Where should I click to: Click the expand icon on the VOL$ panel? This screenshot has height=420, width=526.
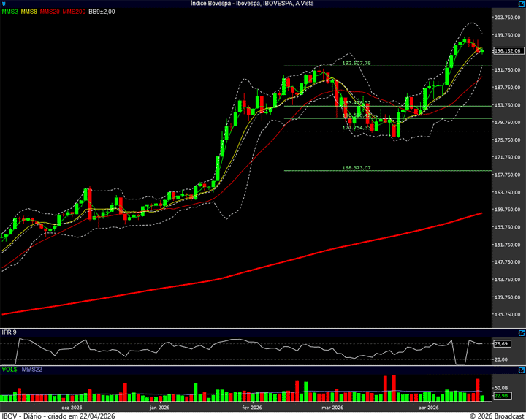(x=520, y=371)
